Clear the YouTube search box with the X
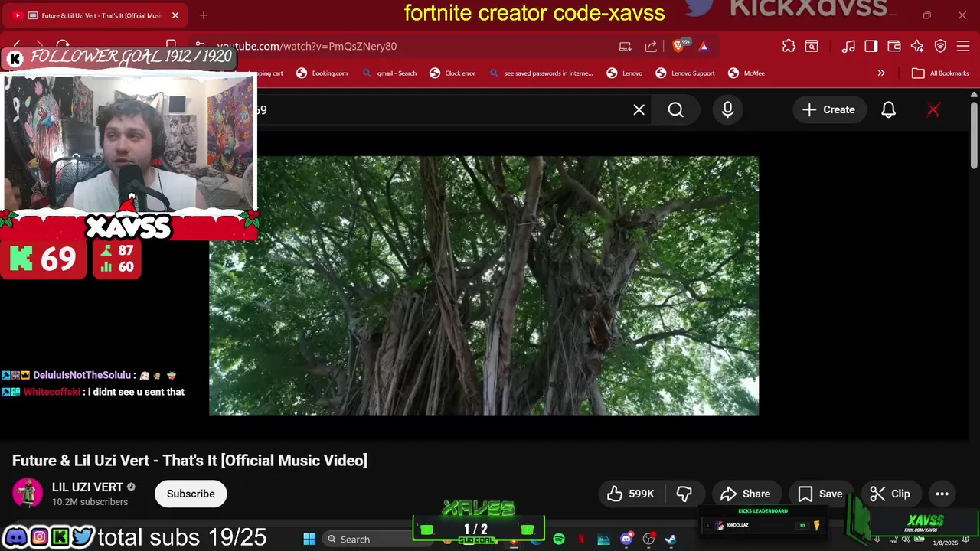 pos(639,109)
